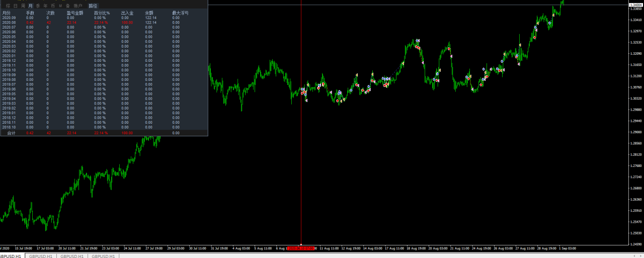This screenshot has width=644, height=258.
Task: Select the 2020.01 month row
Action: click(x=104, y=56)
